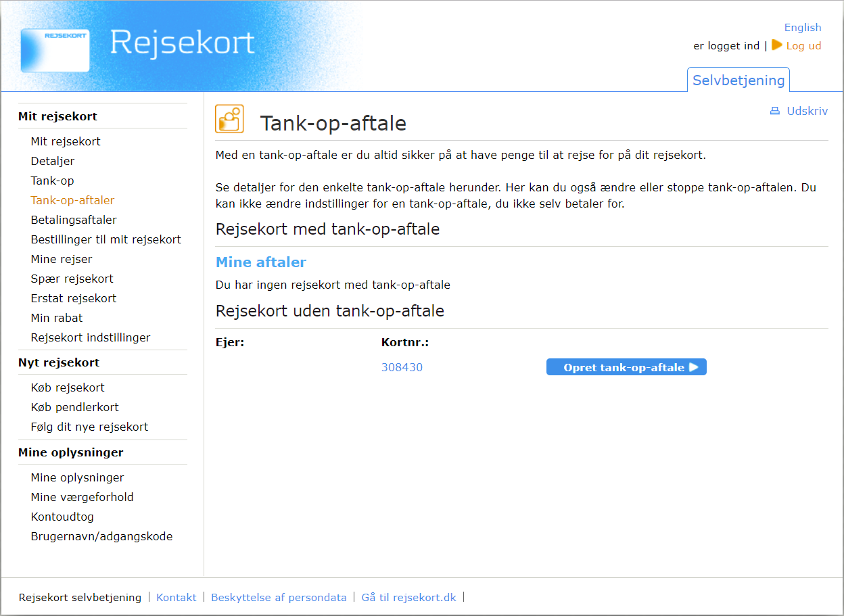Image resolution: width=844 pixels, height=616 pixels.
Task: Switch language to English
Action: click(802, 28)
